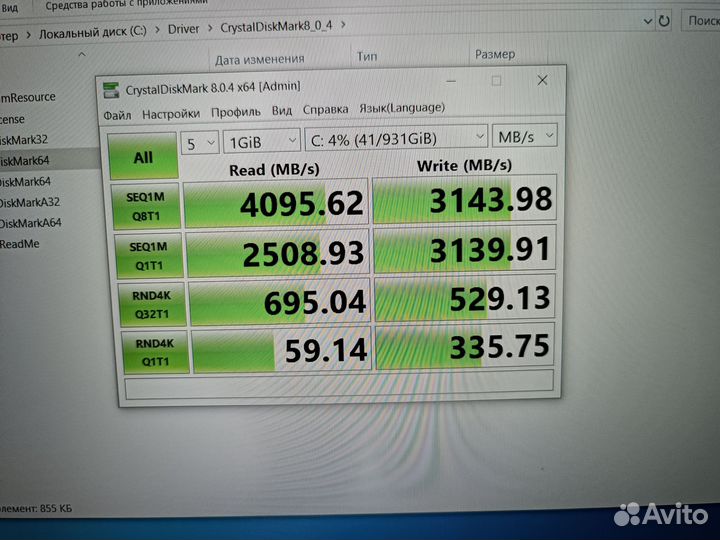Open the Файл menu

pos(117,115)
